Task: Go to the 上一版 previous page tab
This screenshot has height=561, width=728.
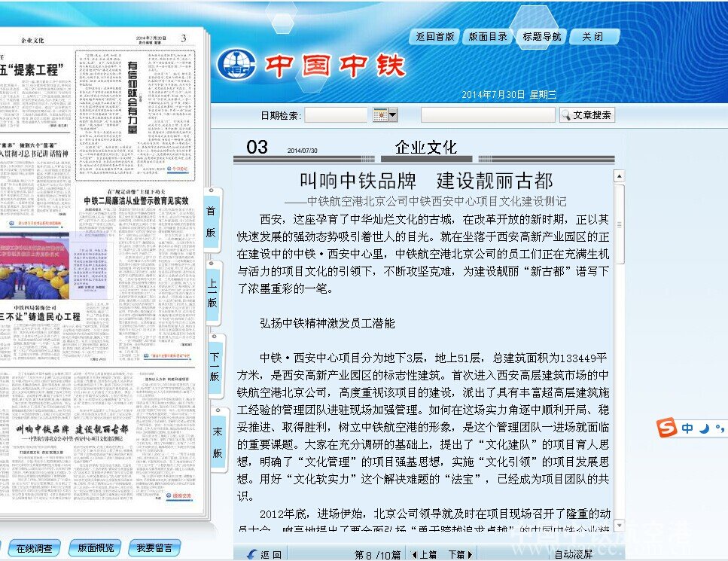Action: point(212,293)
